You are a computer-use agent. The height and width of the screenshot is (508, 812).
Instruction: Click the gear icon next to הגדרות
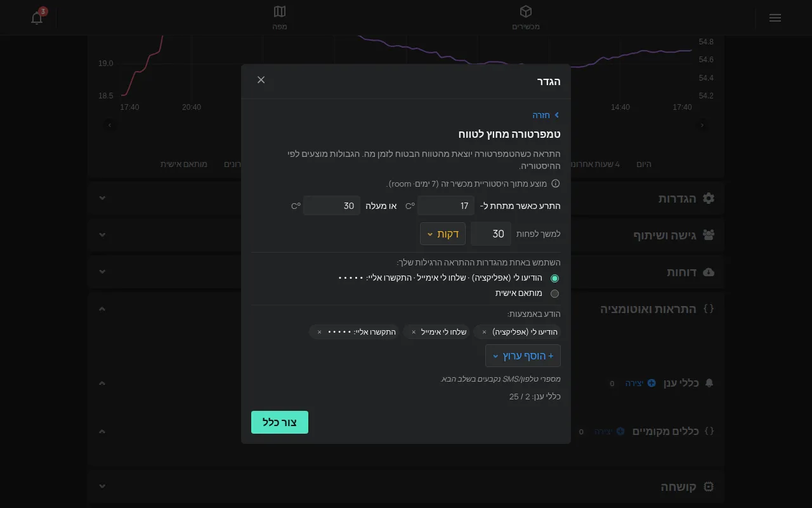point(709,198)
